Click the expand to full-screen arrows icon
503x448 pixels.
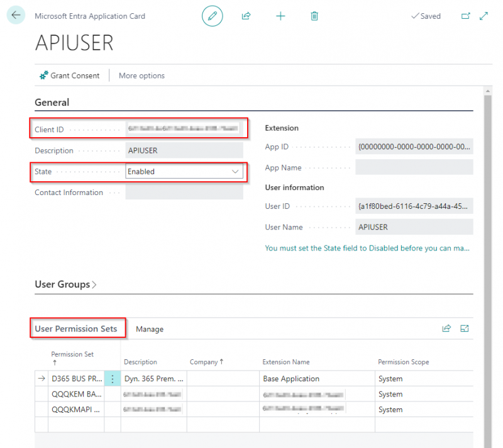coord(484,16)
